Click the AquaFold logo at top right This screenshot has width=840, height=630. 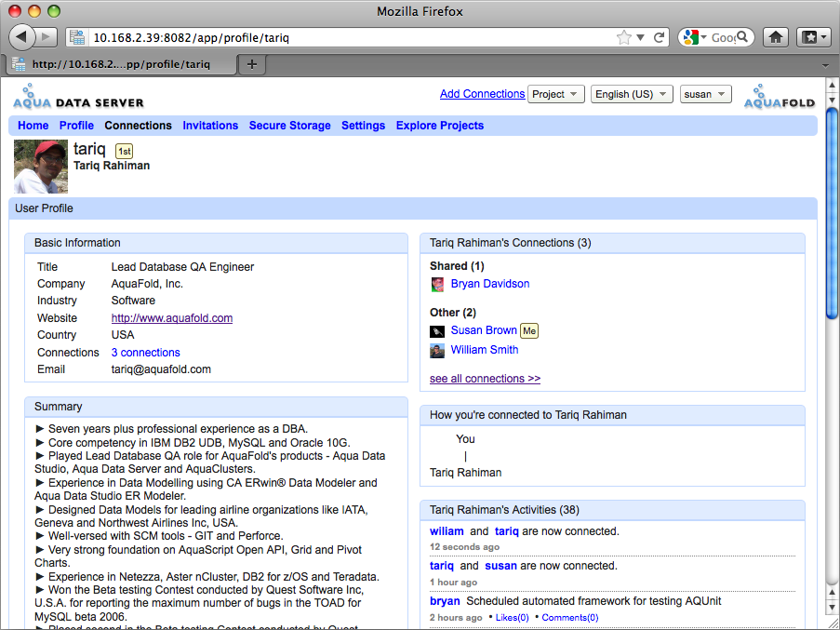(x=780, y=97)
